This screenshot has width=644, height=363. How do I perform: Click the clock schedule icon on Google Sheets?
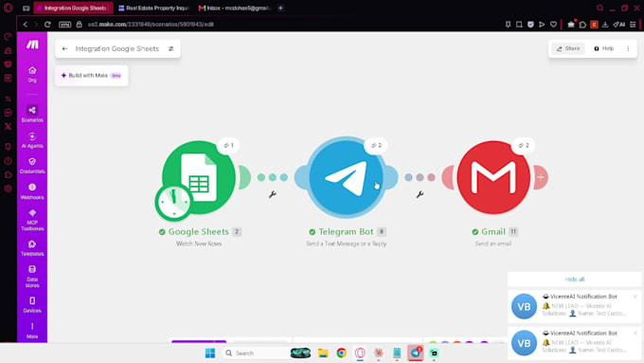coord(173,202)
